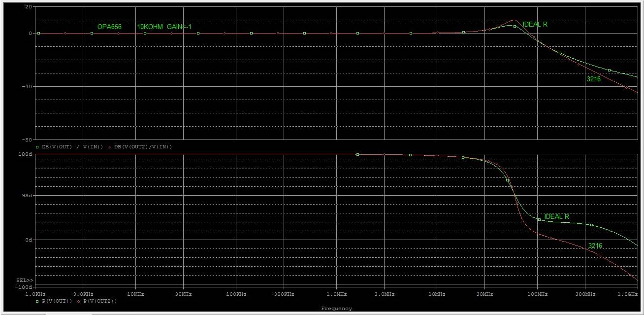The image size is (644, 315).
Task: Select the P(V(OUT2)) trace name
Action: tap(100, 301)
